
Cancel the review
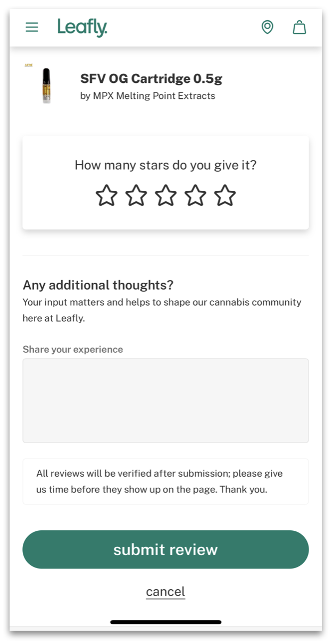(165, 591)
